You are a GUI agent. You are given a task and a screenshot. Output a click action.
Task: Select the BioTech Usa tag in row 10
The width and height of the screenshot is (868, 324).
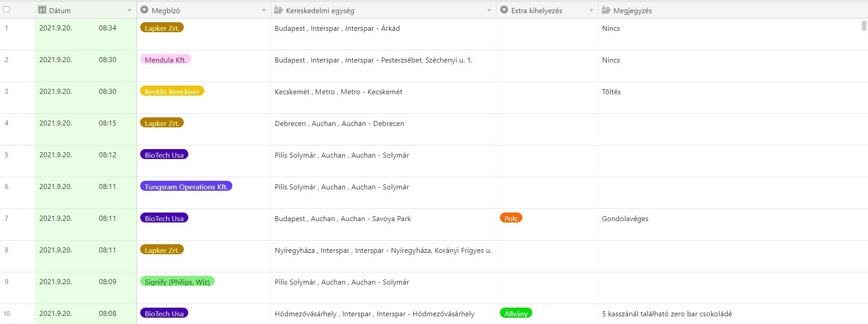pos(164,313)
